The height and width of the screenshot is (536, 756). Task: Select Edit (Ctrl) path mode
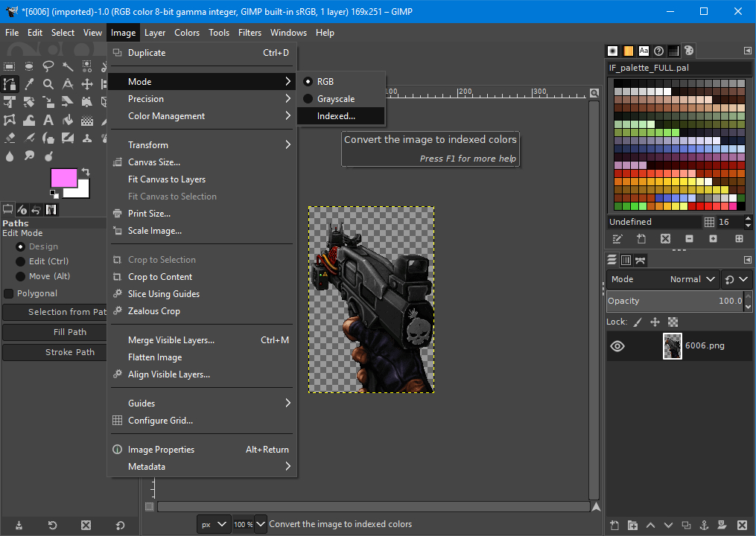coord(20,261)
